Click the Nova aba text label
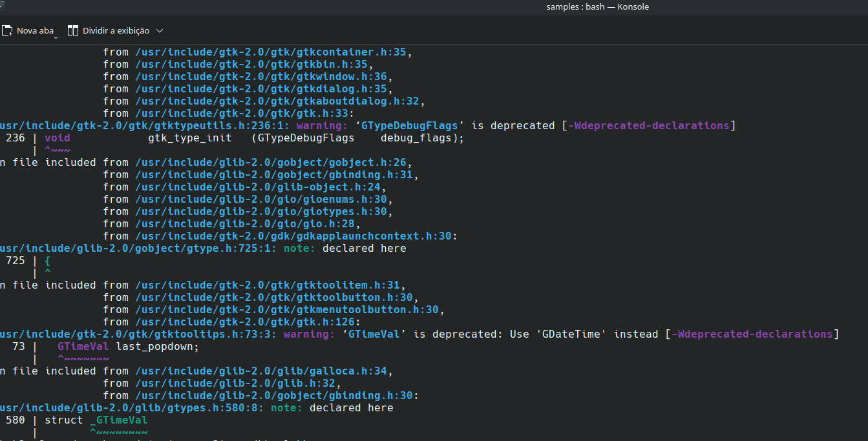This screenshot has height=441, width=868. click(35, 30)
